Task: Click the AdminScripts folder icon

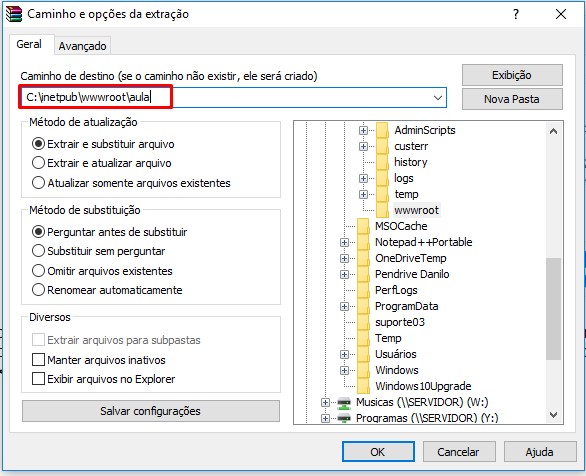Action: 382,130
